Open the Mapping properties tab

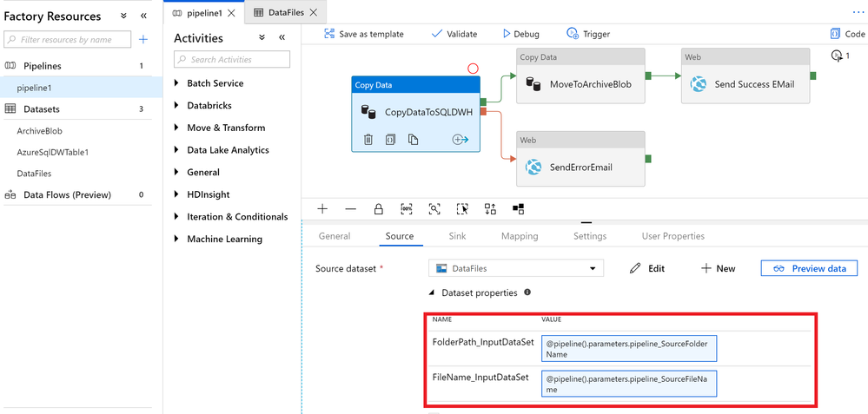pos(520,236)
